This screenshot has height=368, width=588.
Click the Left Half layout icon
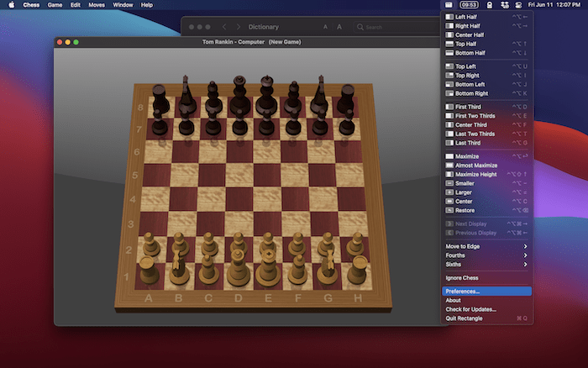click(x=449, y=16)
